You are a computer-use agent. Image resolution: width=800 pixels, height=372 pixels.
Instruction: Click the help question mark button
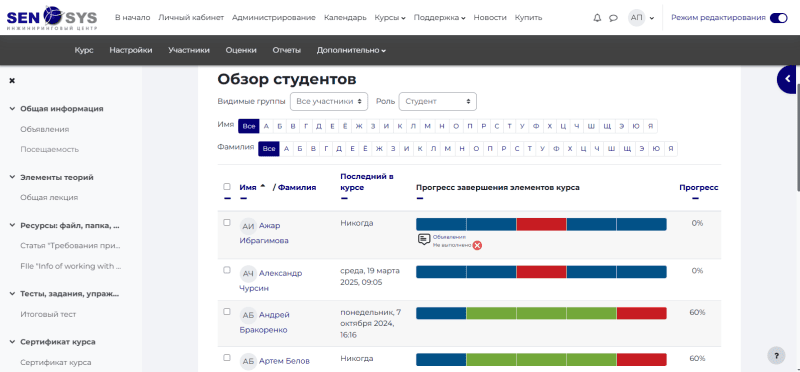tap(776, 355)
